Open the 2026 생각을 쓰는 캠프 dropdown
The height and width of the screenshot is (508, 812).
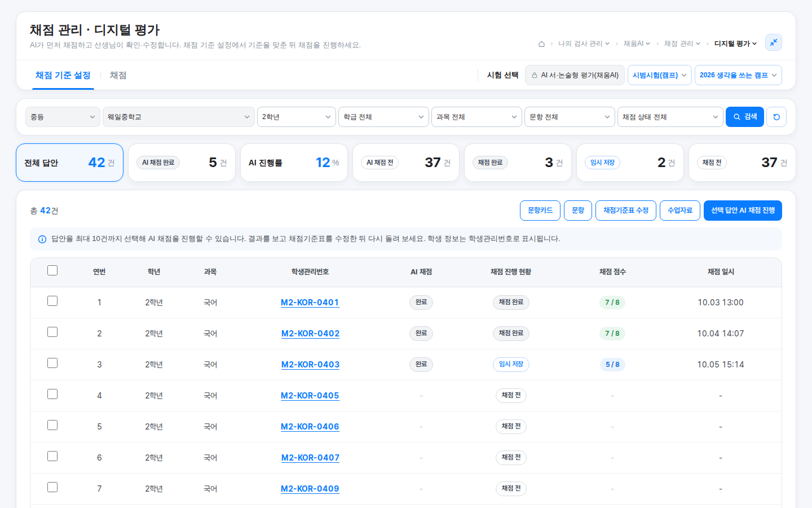[738, 75]
